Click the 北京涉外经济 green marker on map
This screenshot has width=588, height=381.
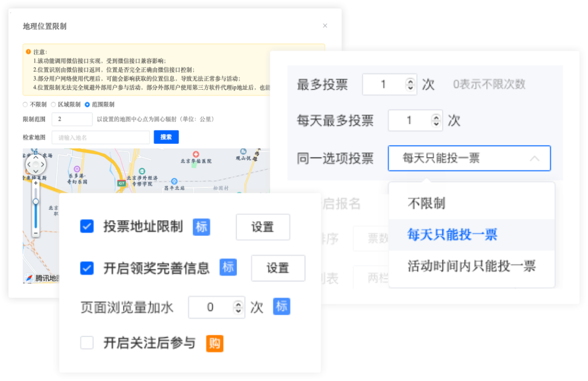[x=142, y=171]
